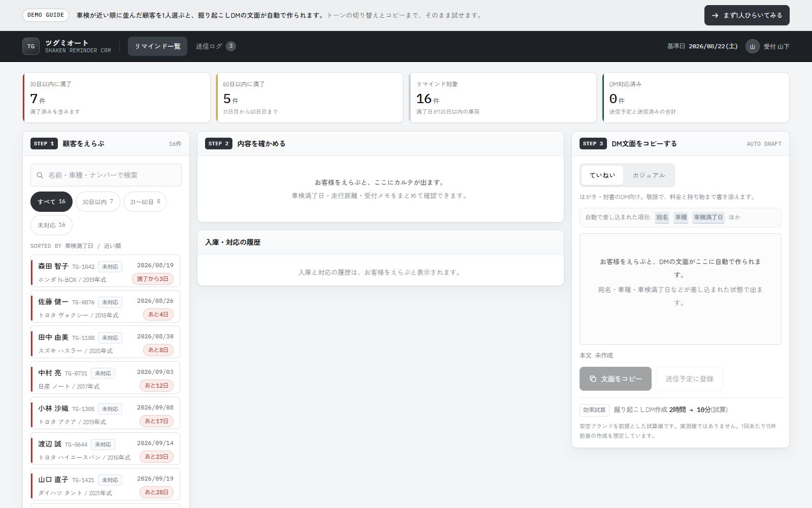Click the 入庫・対応の履歴 heading

click(232, 242)
